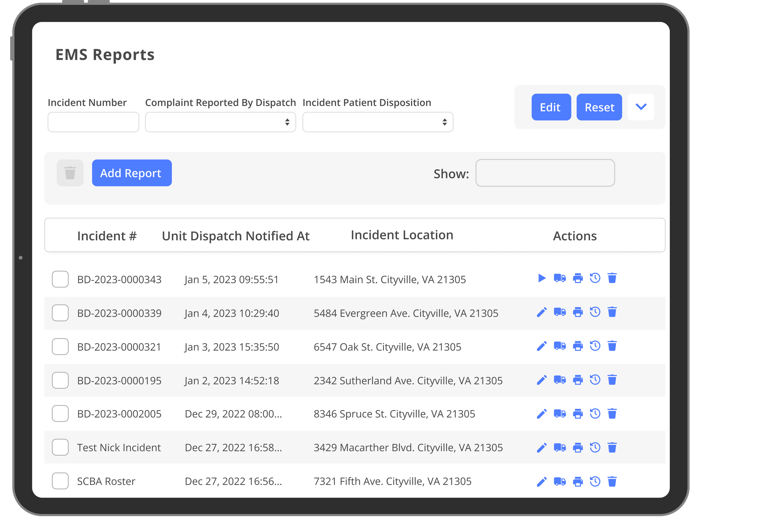
Task: Open the truck icon for SCBA Roster
Action: [559, 481]
